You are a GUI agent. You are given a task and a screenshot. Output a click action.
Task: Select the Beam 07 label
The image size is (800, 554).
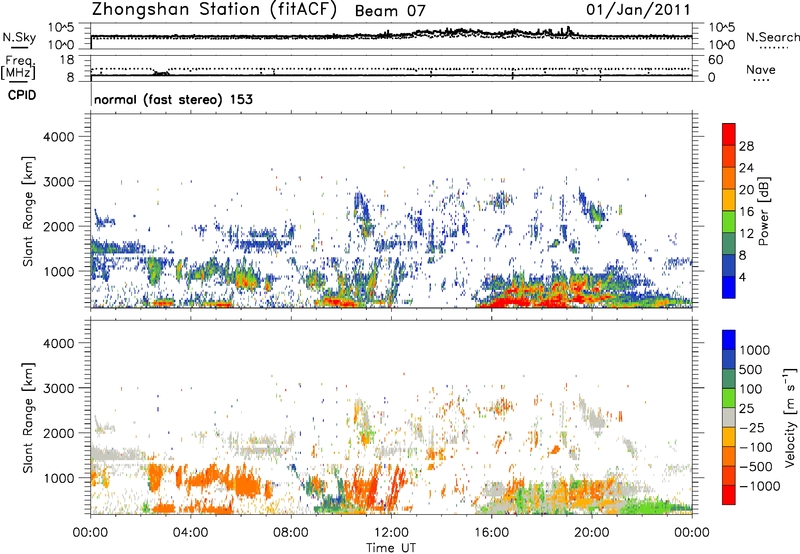390,11
